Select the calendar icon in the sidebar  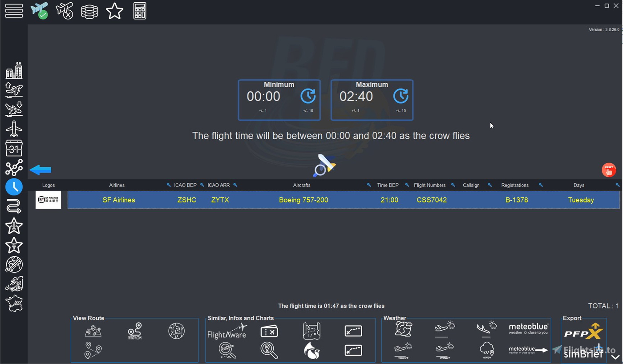click(14, 148)
